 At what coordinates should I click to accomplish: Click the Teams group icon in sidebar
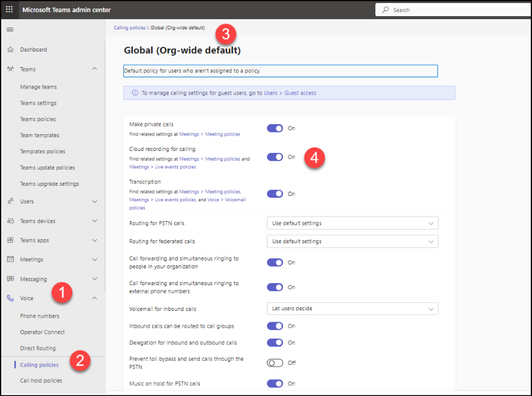[x=10, y=69]
